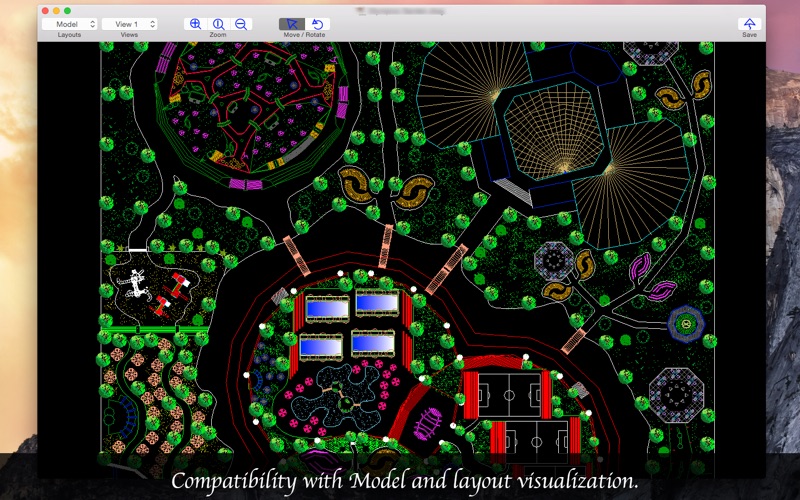The width and height of the screenshot is (800, 500).
Task: Minimize the window with the yellow button
Action: [x=56, y=10]
